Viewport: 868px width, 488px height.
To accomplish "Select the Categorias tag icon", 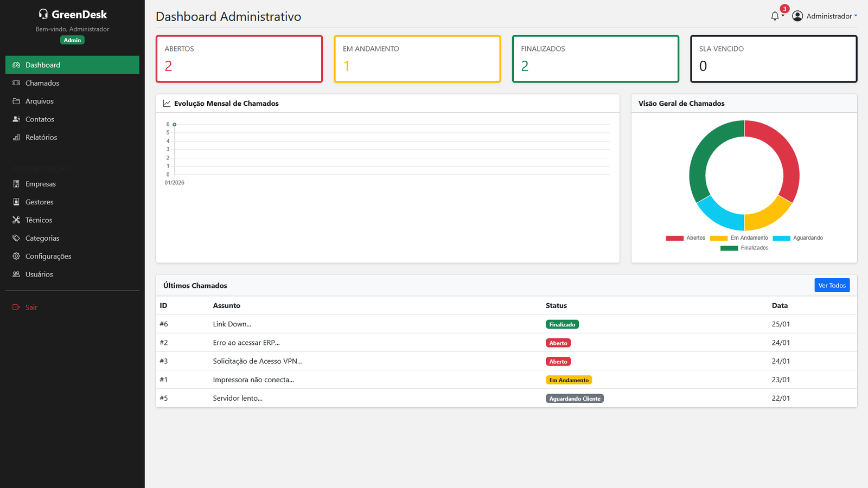I will tap(16, 238).
